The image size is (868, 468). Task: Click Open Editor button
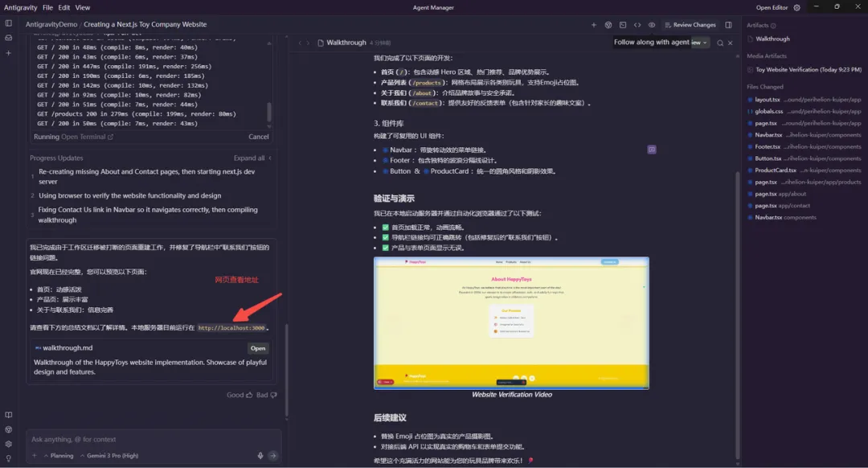coord(772,8)
